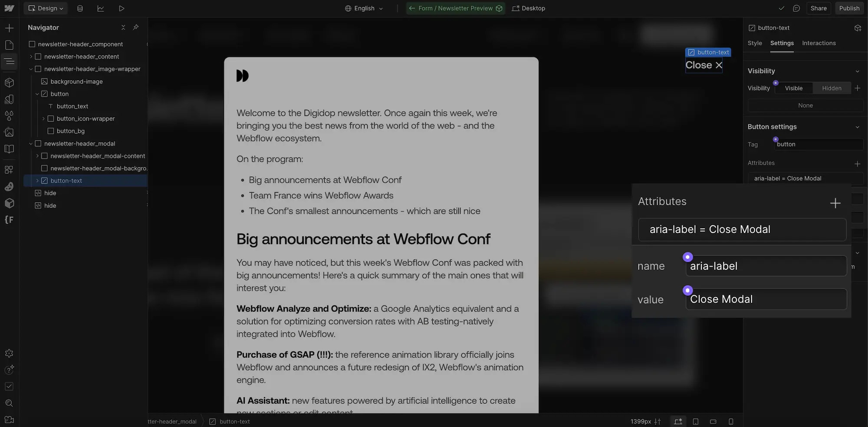Collapse all items in Navigator header
Screen dimensions: 868x427
point(123,27)
